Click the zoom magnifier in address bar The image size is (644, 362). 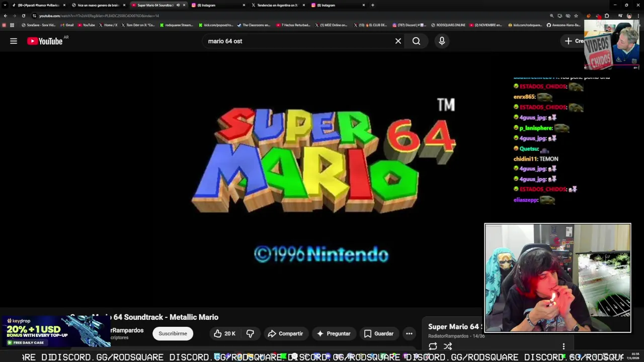tap(551, 16)
